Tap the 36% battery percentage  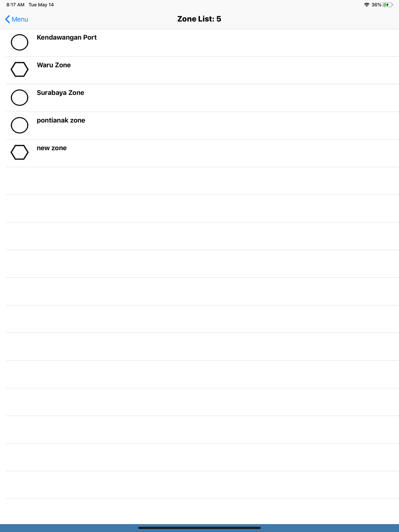click(376, 5)
